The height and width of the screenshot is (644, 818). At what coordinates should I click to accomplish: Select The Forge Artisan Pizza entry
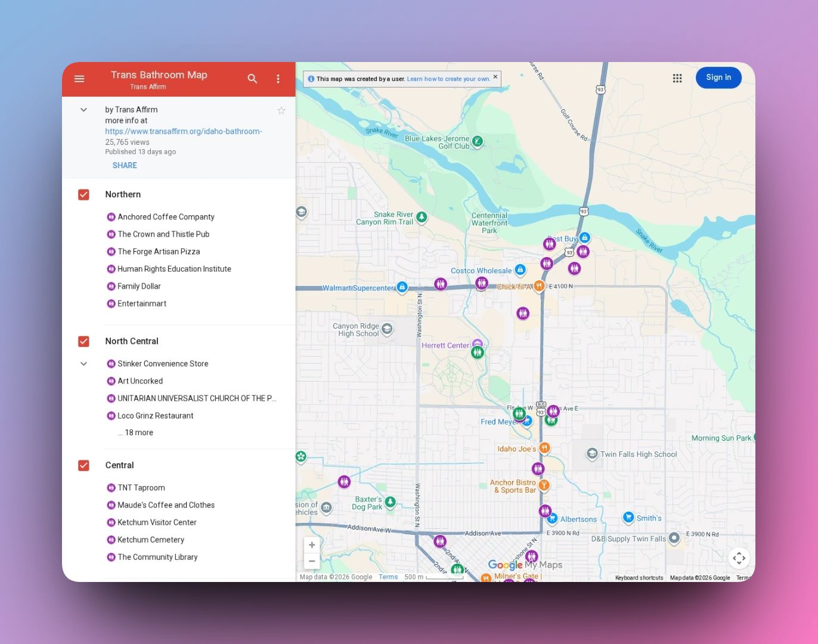click(153, 252)
